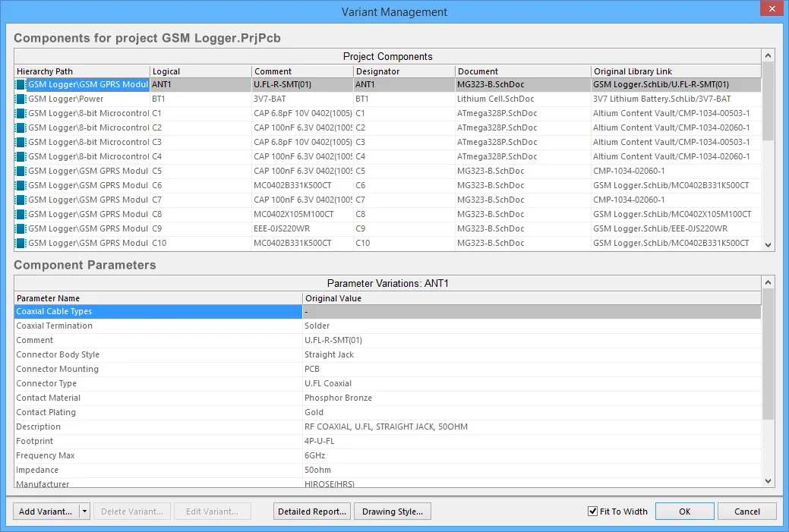Open the Add Variant dropdown arrow

[84, 512]
